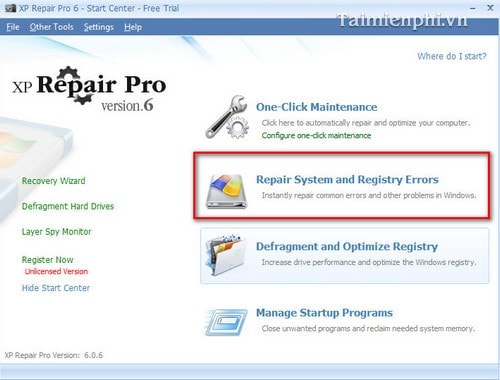Viewport: 500px width, 380px height.
Task: Open Layer Spy Monitor
Action: pos(56,232)
